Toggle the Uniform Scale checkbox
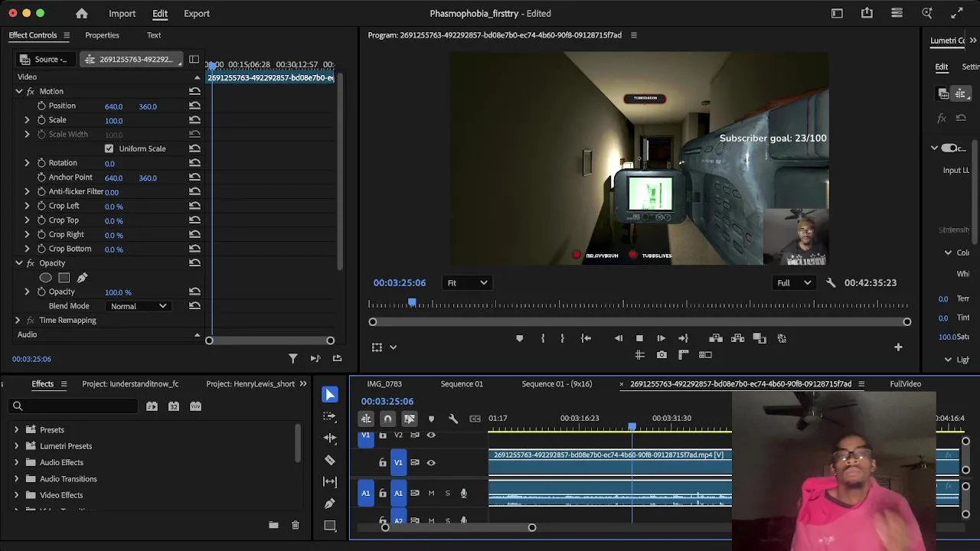This screenshot has width=980, height=551. [109, 148]
